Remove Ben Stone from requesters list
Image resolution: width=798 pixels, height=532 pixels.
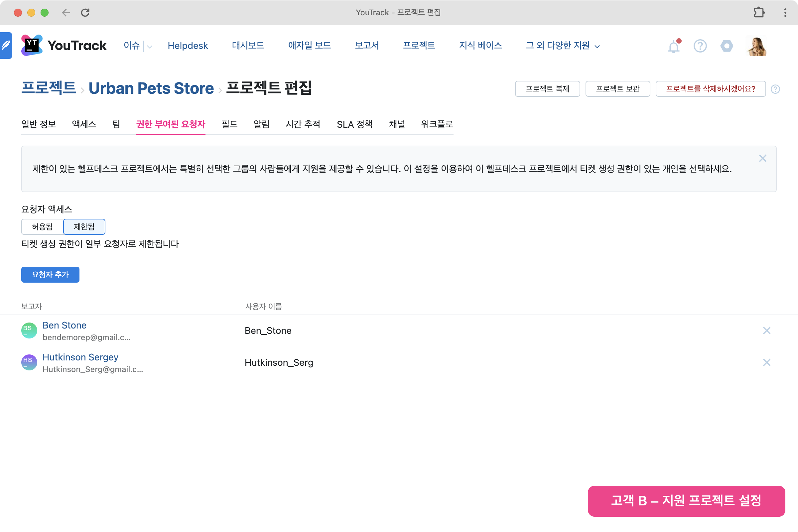(766, 331)
